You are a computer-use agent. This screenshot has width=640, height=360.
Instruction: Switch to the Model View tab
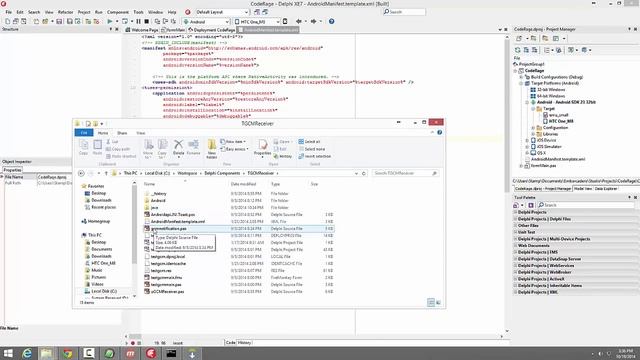[x=582, y=189]
